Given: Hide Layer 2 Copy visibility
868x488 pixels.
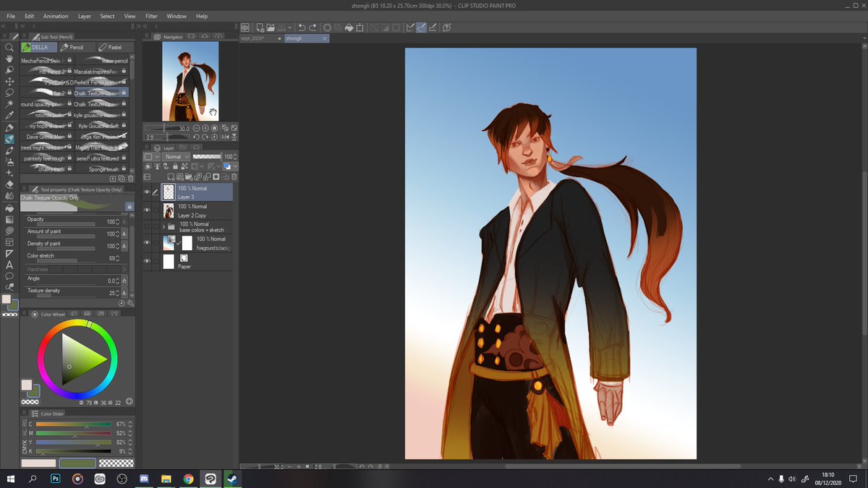Looking at the screenshot, I should tap(148, 210).
